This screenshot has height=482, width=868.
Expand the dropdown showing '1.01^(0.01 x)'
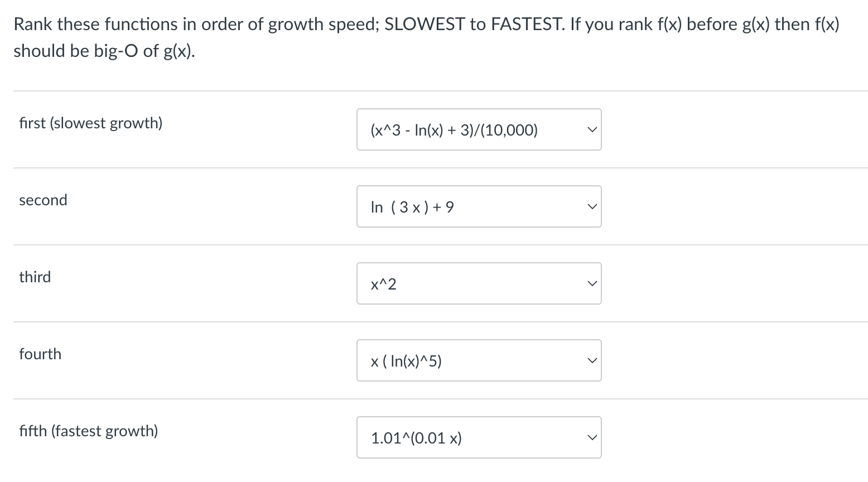point(479,437)
